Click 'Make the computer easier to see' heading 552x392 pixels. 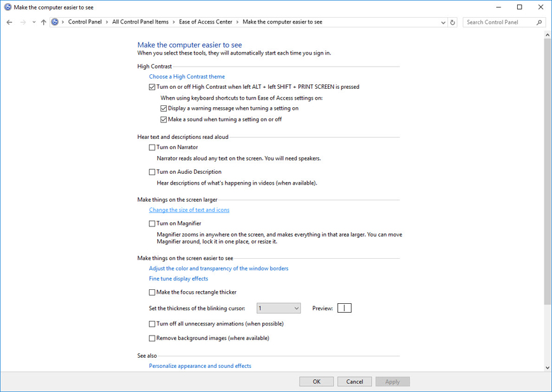(x=190, y=44)
